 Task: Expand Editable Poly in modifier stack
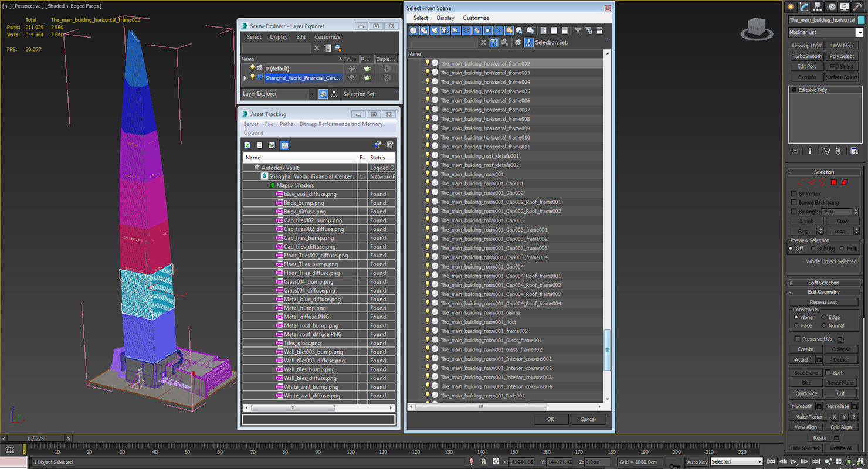pos(794,90)
